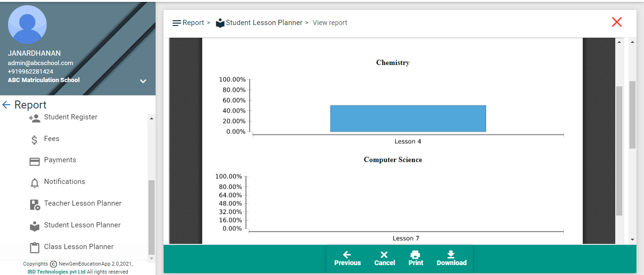
Task: Click the Previous button
Action: click(347, 258)
